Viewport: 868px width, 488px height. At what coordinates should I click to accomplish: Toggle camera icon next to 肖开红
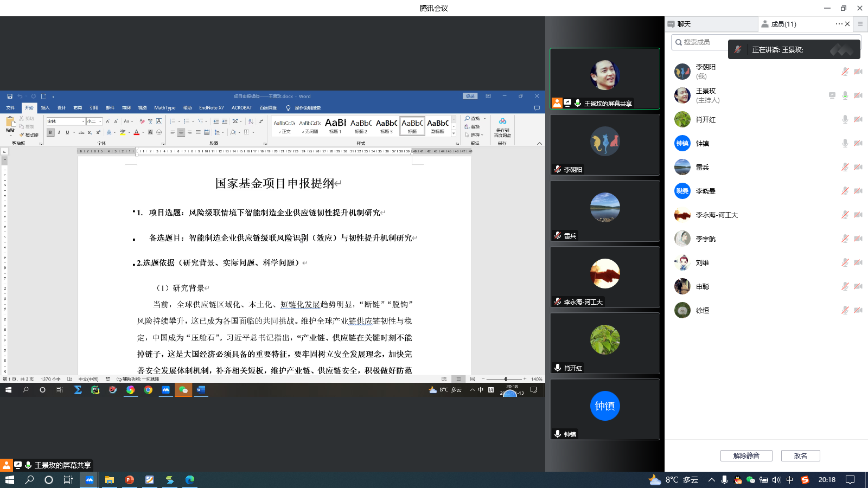point(858,119)
